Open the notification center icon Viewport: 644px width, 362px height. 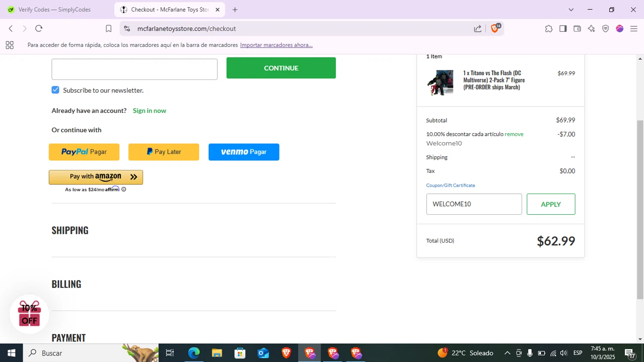pos(630,354)
